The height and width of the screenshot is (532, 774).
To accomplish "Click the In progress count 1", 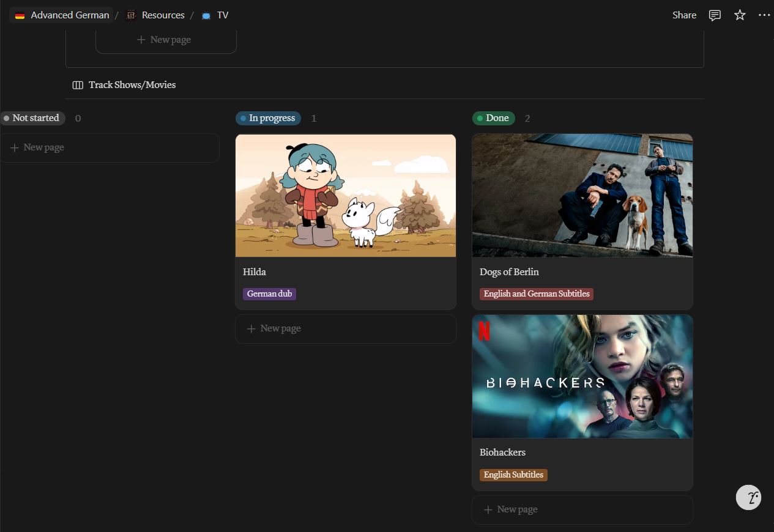I will (314, 119).
